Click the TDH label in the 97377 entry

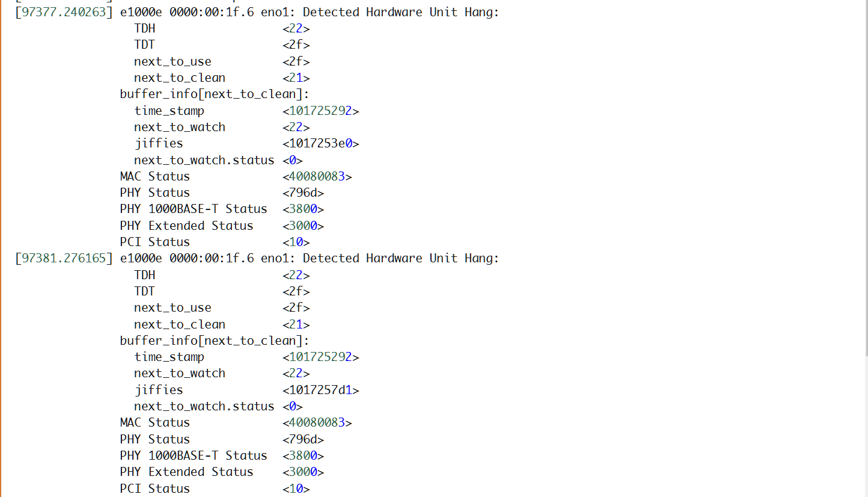coord(145,28)
